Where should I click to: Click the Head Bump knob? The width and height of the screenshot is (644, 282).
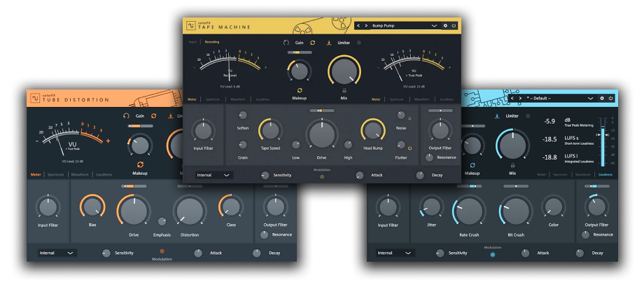(373, 131)
